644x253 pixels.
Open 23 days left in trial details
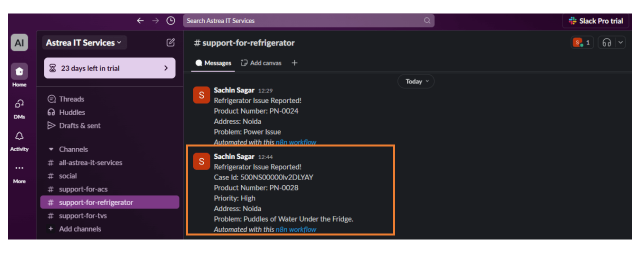click(109, 68)
